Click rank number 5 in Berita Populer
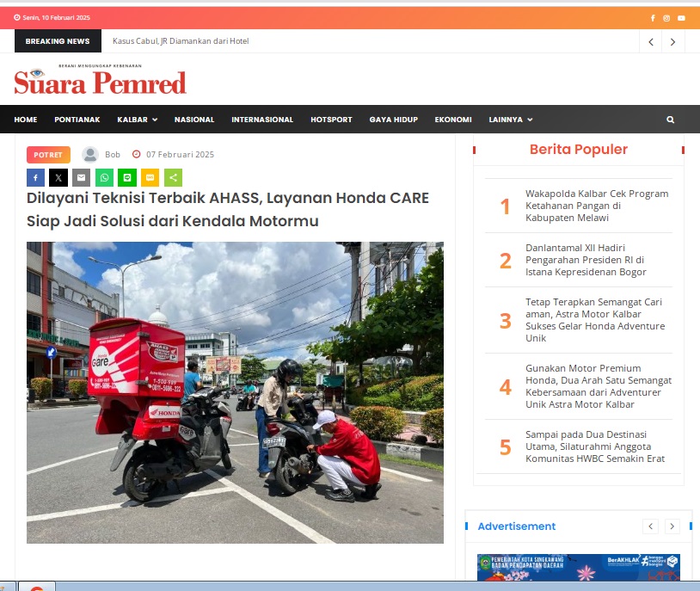The image size is (700, 591). (505, 447)
